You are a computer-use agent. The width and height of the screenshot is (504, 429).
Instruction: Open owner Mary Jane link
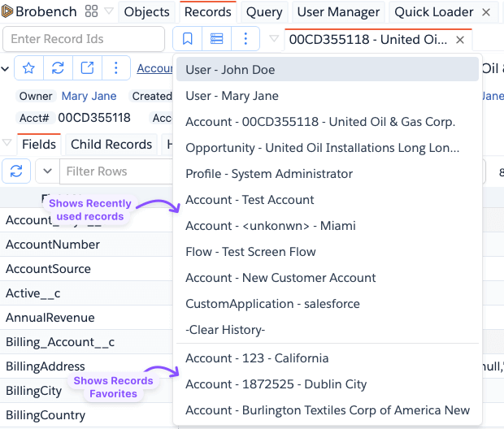89,96
